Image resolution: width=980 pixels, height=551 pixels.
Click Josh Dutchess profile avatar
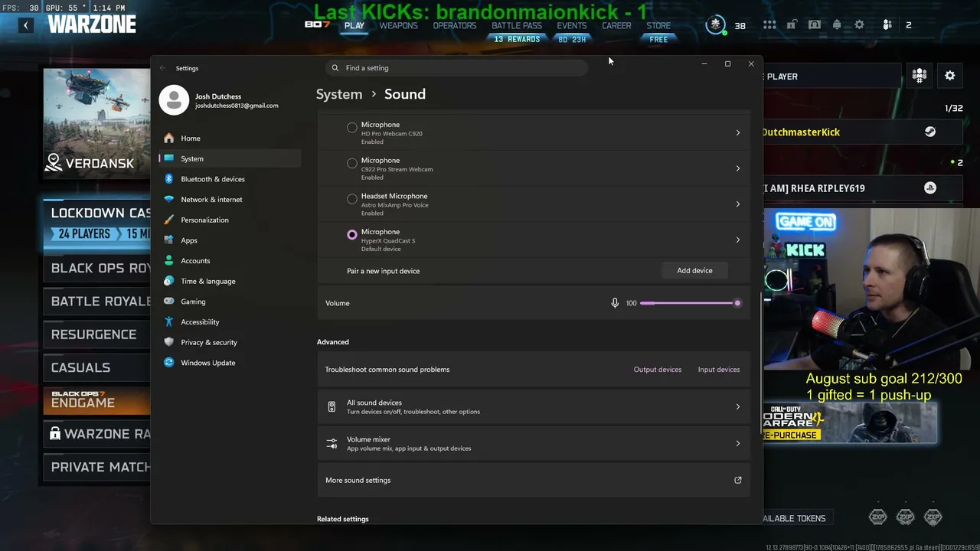pyautogui.click(x=174, y=100)
